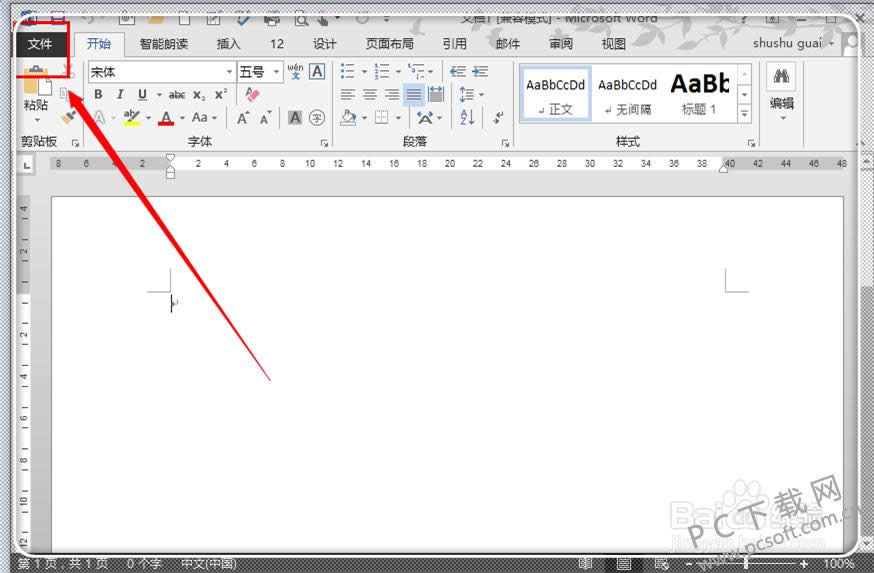
Task: Open the 页面布局 tab
Action: (390, 43)
